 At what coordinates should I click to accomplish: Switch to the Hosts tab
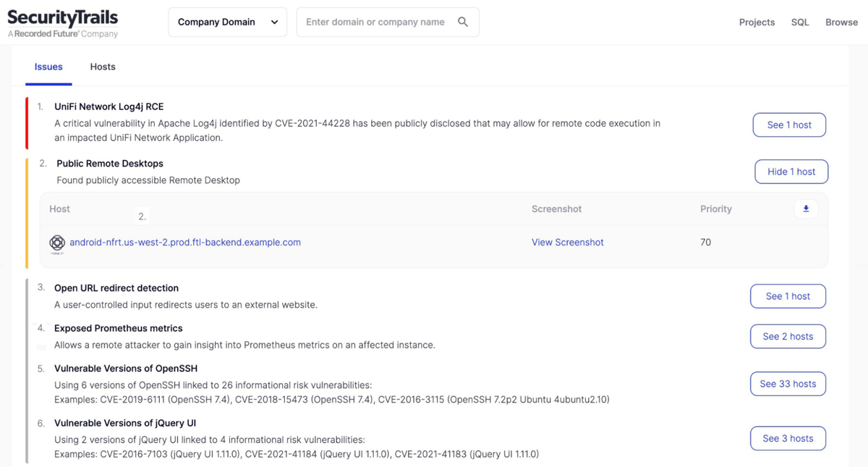pos(103,67)
